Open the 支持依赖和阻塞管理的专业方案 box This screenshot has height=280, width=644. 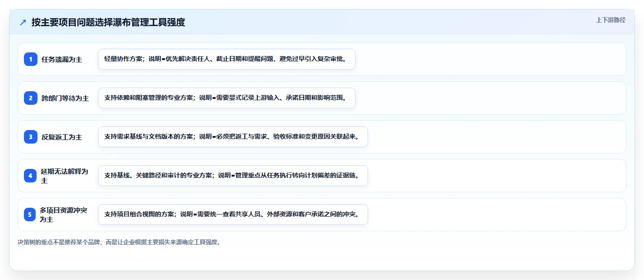(x=227, y=98)
